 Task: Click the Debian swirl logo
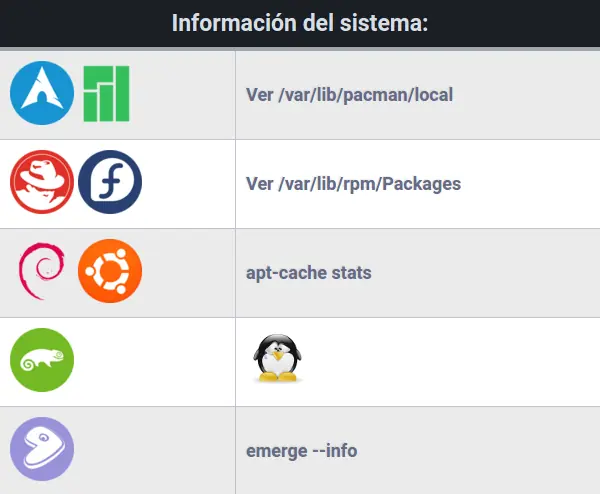[42, 271]
